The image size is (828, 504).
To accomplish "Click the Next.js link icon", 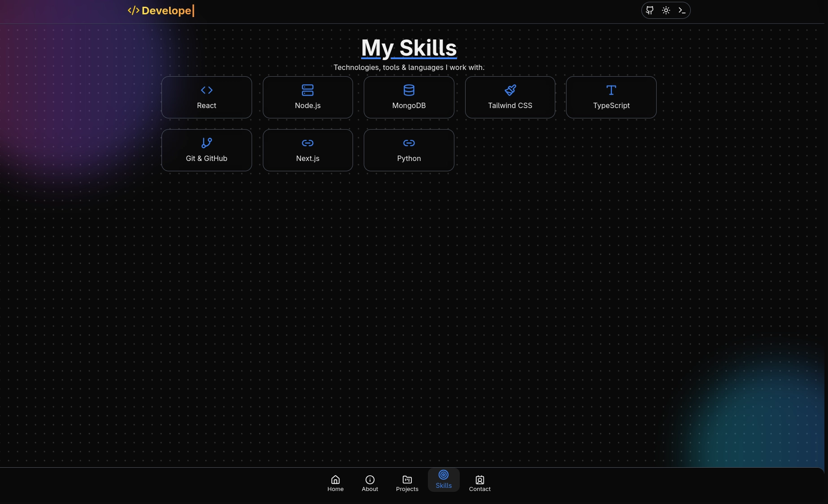I will [x=308, y=143].
